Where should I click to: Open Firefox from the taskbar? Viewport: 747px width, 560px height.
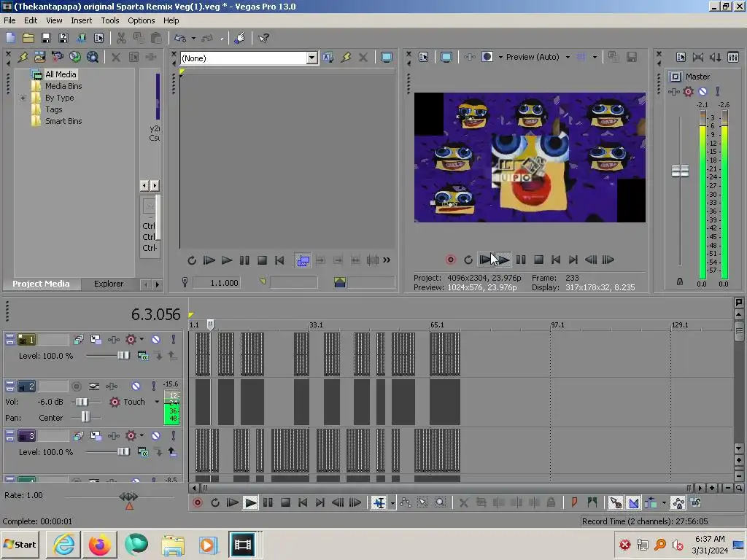pos(99,544)
